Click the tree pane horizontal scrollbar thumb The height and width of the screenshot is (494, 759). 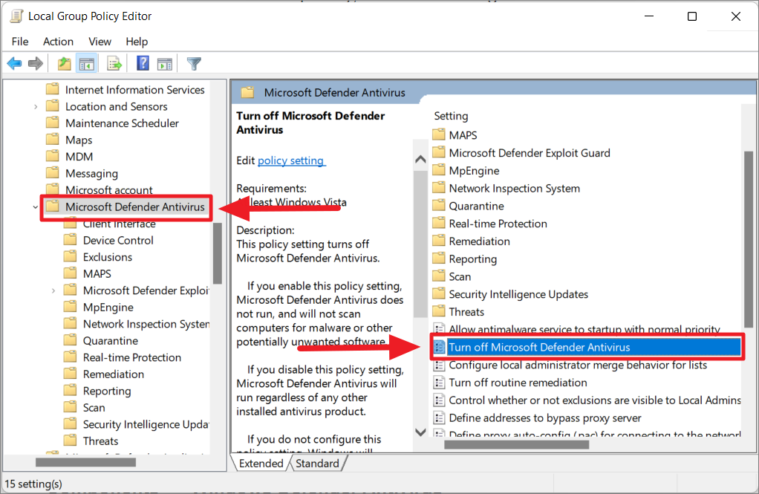coord(86,462)
